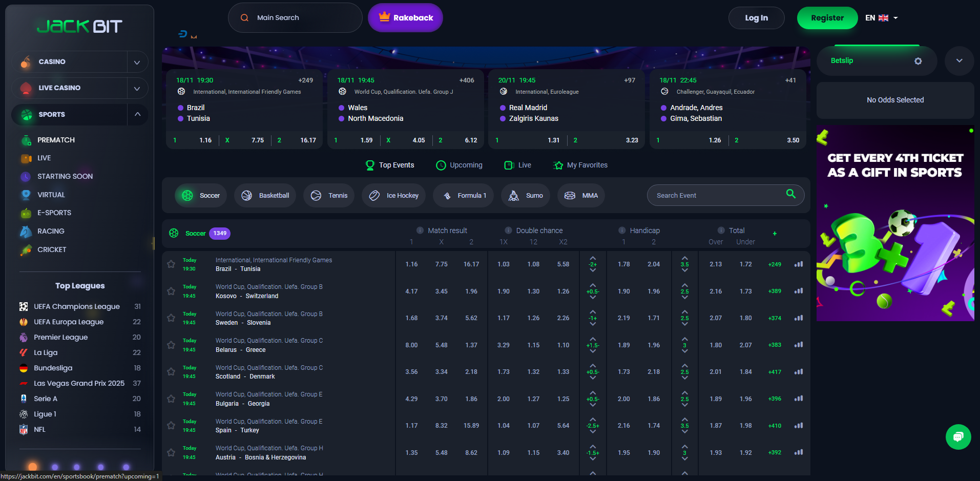Open the EN language dropdown

[x=882, y=18]
